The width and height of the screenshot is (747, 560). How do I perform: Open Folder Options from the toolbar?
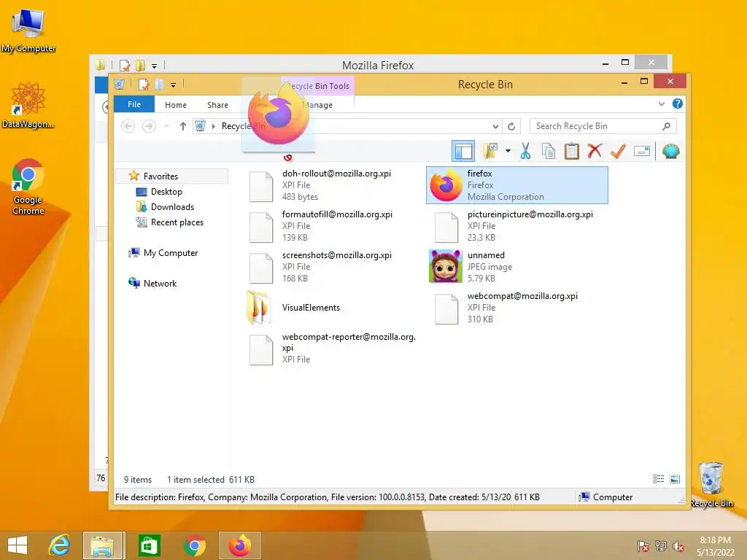(x=489, y=152)
